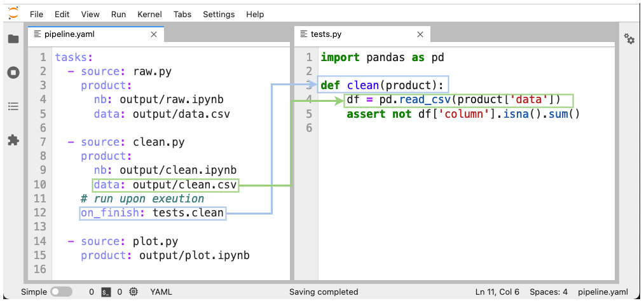This screenshot has width=644, height=303.
Task: Click the assert not df['column'] line
Action: (463, 114)
